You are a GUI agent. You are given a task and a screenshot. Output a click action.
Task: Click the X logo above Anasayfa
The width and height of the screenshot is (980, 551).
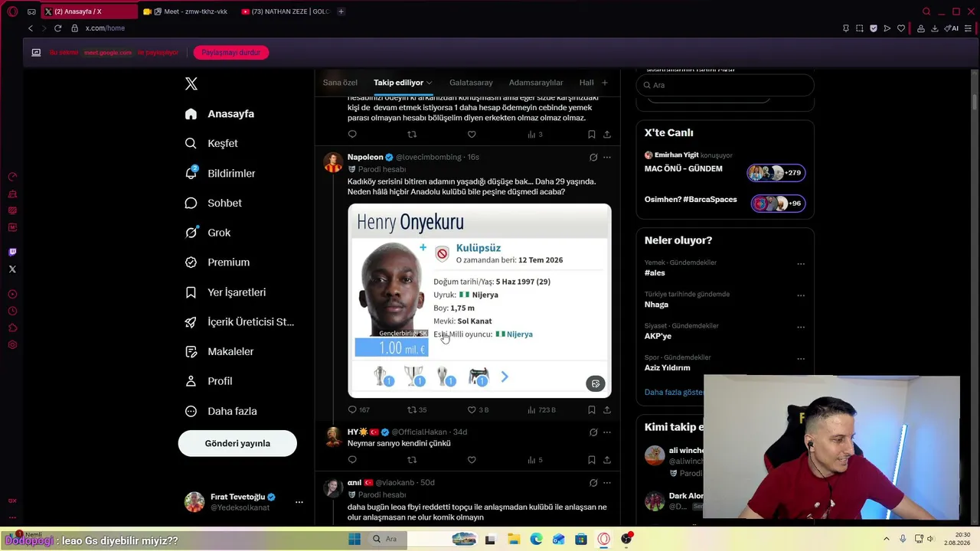coord(191,83)
